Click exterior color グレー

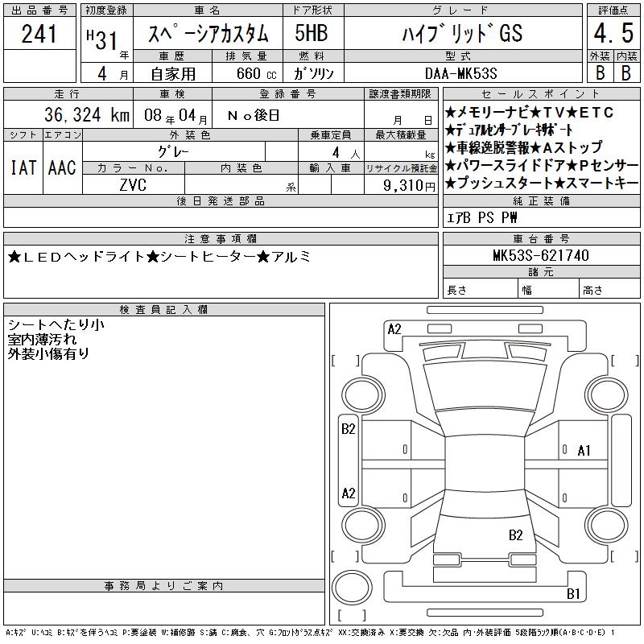coord(174,152)
